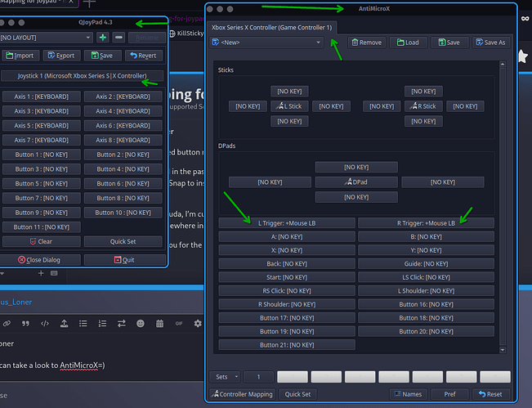This screenshot has height=408, width=532.
Task: Configure Button 1 in QJoyPad
Action: pyautogui.click(x=42, y=155)
